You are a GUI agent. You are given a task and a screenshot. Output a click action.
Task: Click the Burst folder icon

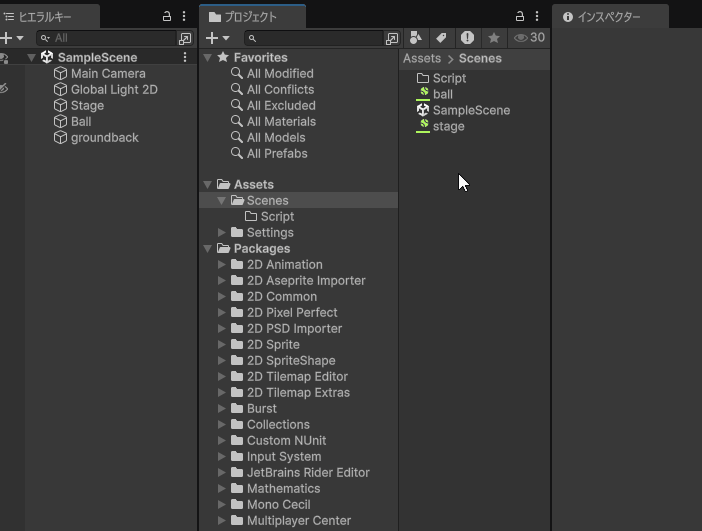click(x=237, y=408)
